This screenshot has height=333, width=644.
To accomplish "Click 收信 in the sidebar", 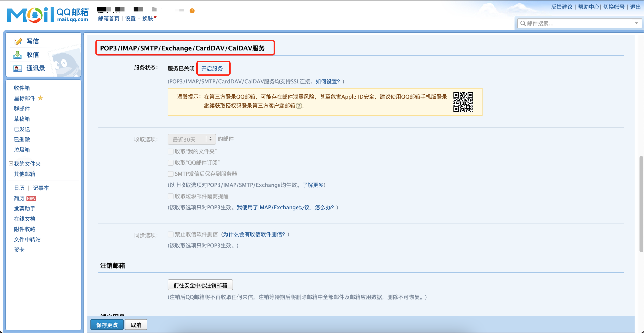I will pos(32,55).
